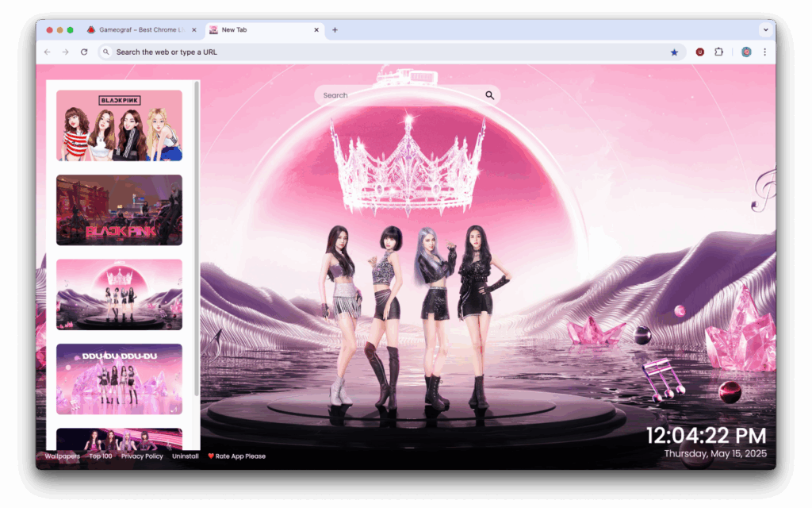Open the Top 100 link

coord(100,456)
